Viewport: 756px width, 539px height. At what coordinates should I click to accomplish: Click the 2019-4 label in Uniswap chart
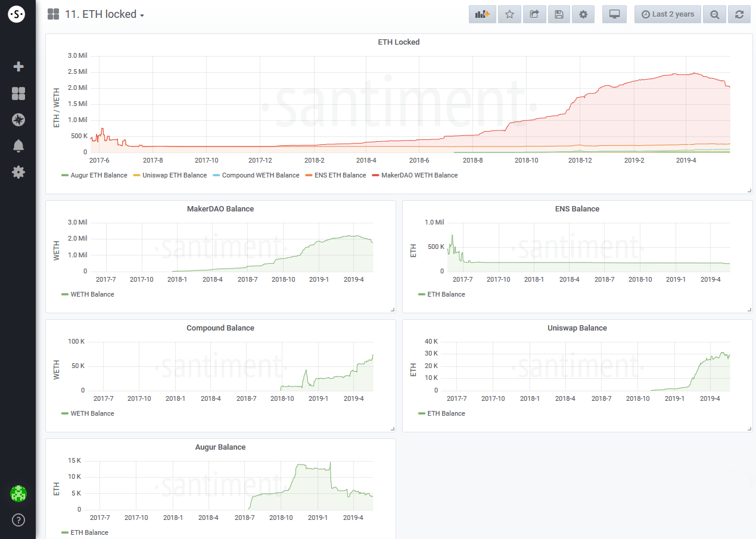coord(710,398)
